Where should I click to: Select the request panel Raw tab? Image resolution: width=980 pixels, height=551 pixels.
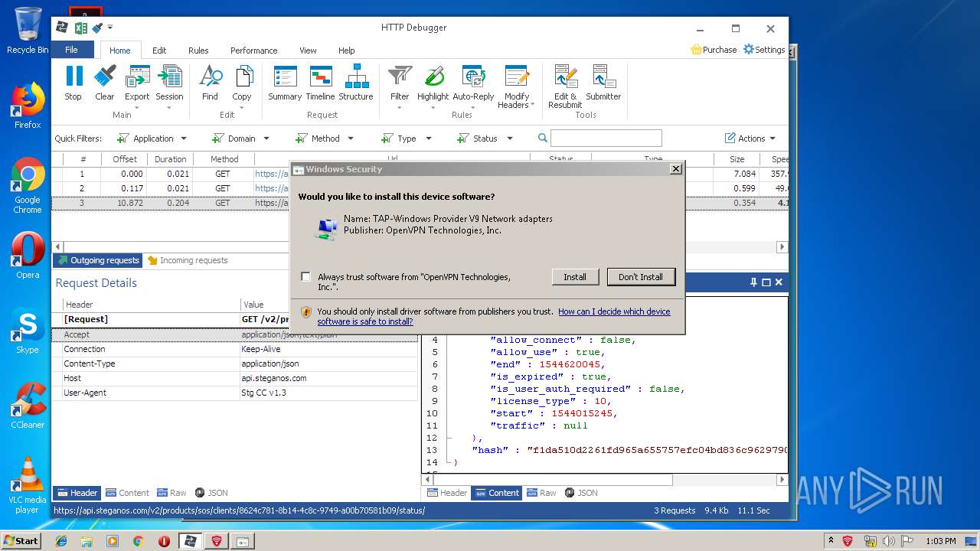point(171,493)
